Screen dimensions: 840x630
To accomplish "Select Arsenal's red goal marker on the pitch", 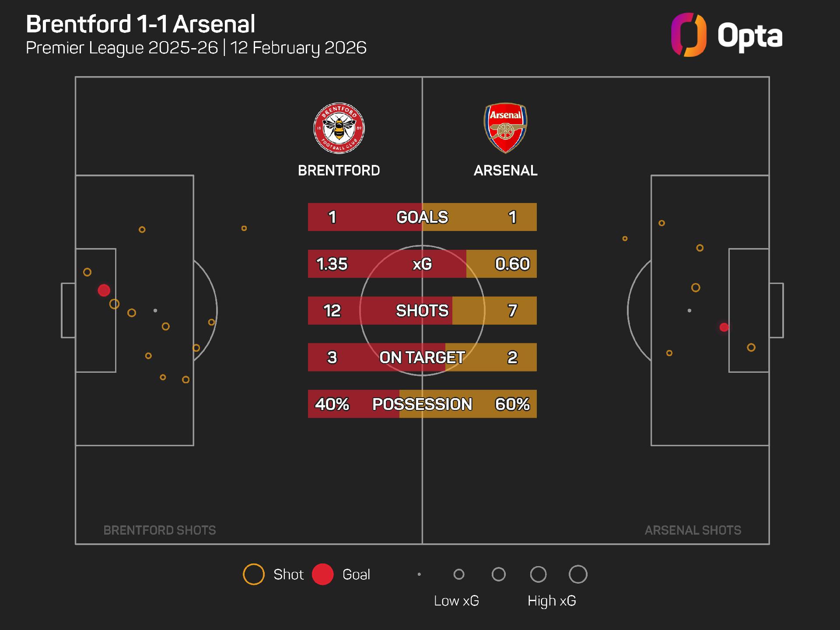I will [724, 327].
